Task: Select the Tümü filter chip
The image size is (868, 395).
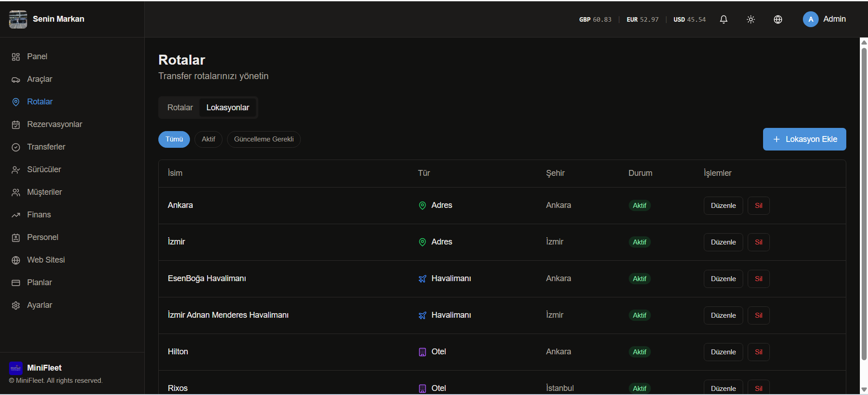Action: pyautogui.click(x=174, y=139)
